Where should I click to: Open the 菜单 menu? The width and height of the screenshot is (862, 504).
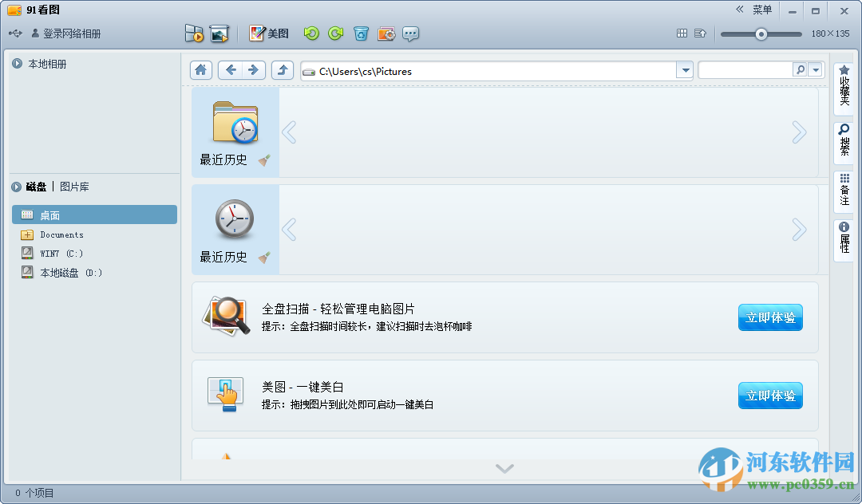click(x=762, y=10)
